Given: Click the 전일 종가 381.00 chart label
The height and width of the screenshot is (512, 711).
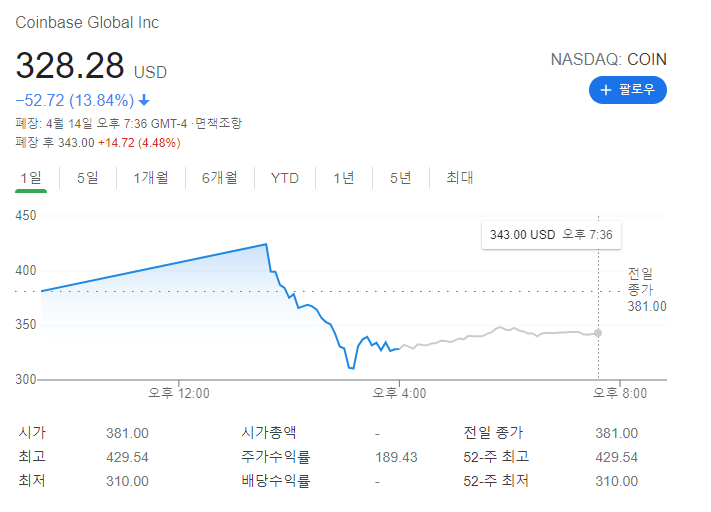Looking at the screenshot, I should click(647, 290).
